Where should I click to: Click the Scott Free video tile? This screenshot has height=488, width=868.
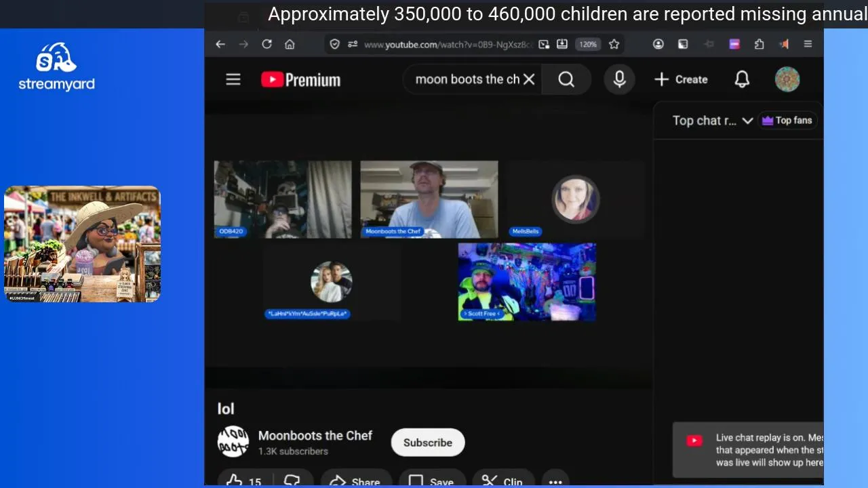(527, 282)
